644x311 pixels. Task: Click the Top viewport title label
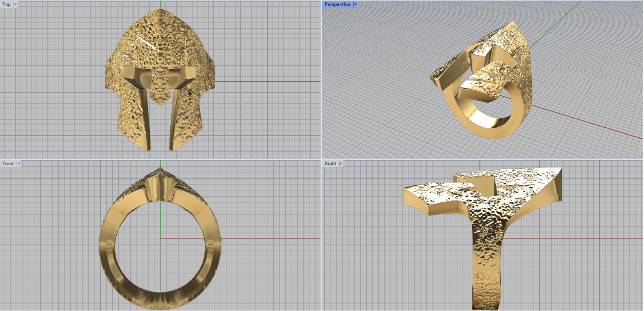pyautogui.click(x=6, y=4)
